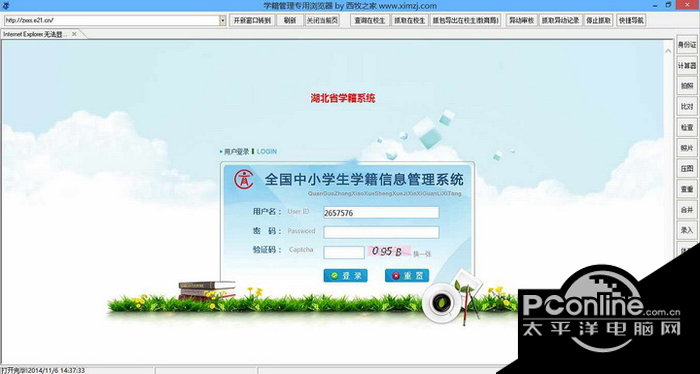
Task: Click the 录入 sidebar button
Action: [687, 230]
